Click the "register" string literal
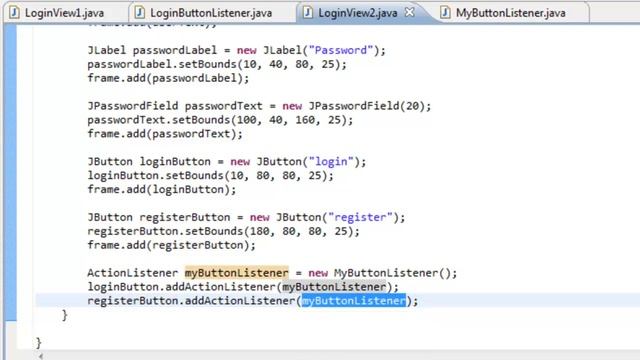Image resolution: width=640 pixels, height=360 pixels. (x=360, y=217)
